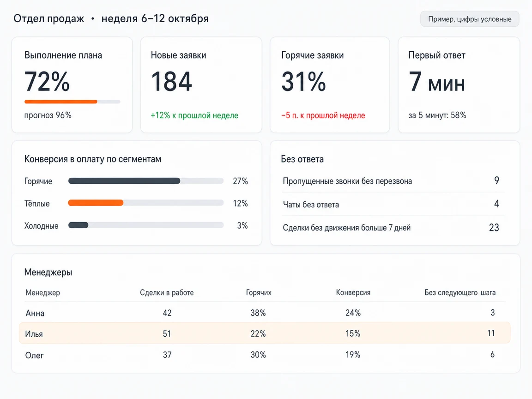This screenshot has width=532, height=399.
Task: Click the 'Без ответа' panel heading
Action: click(302, 159)
